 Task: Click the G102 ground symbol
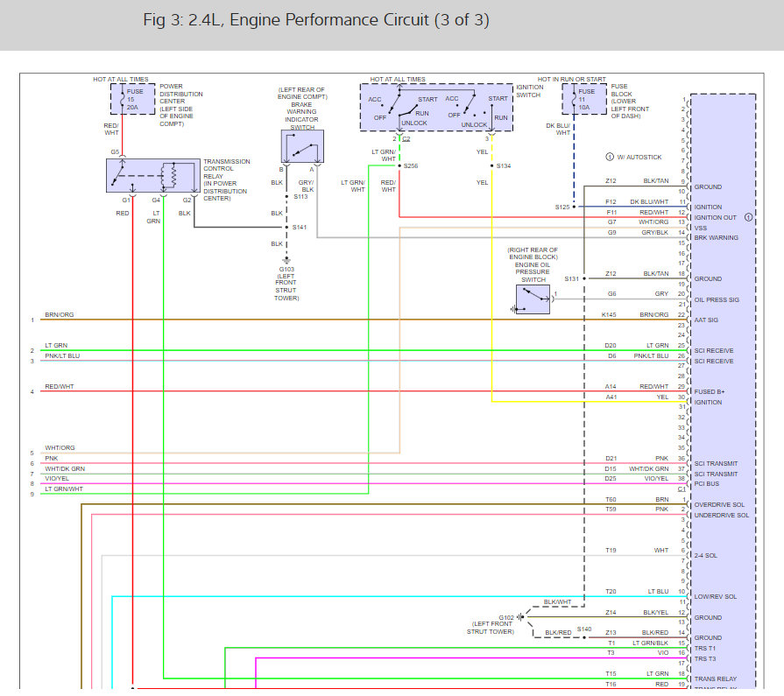tap(520, 617)
